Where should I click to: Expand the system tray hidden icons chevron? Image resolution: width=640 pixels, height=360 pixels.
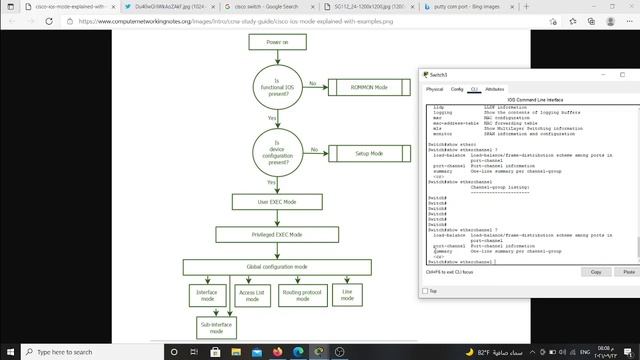pos(532,352)
